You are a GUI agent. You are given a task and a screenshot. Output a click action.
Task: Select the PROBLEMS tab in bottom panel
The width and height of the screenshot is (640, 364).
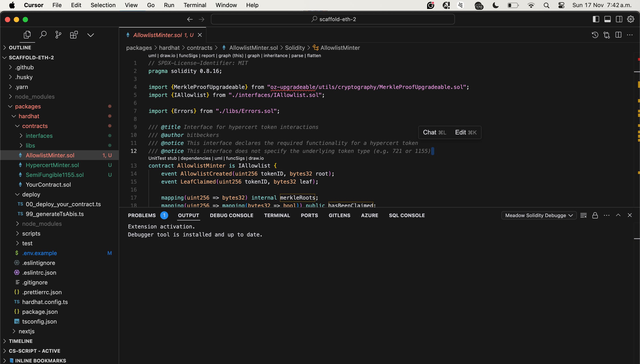(x=142, y=215)
